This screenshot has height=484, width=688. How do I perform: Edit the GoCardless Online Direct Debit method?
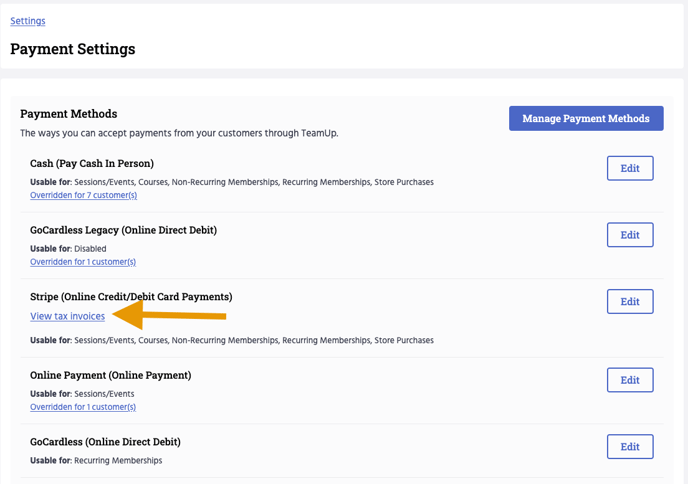point(629,447)
